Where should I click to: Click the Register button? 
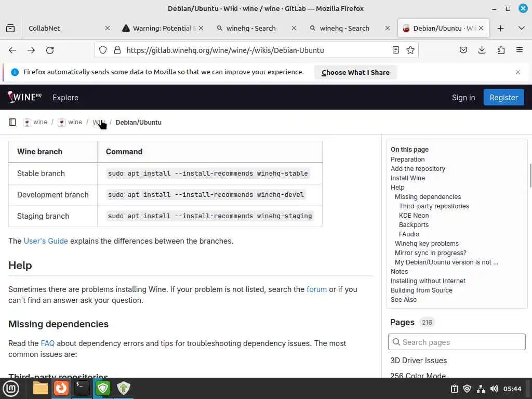[503, 97]
